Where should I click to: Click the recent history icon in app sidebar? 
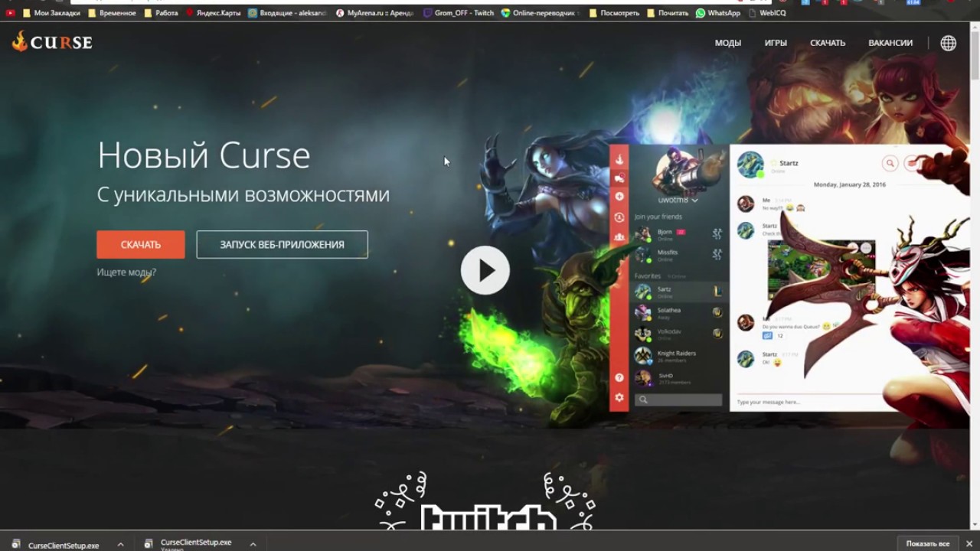pos(619,217)
